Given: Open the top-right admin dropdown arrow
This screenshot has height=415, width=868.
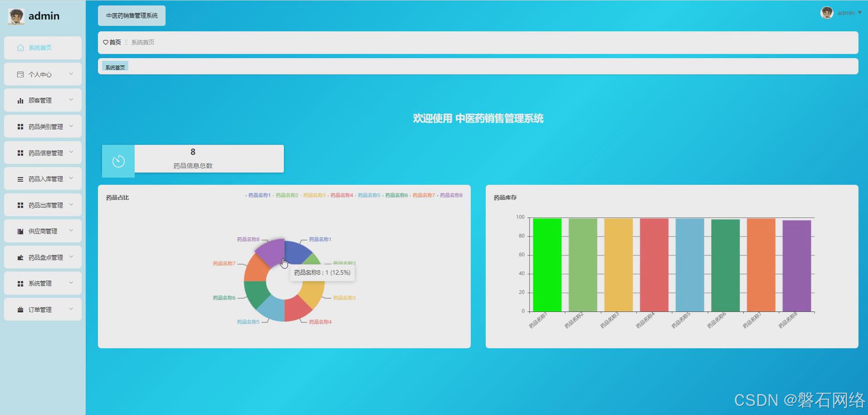Looking at the screenshot, I should click(x=859, y=13).
